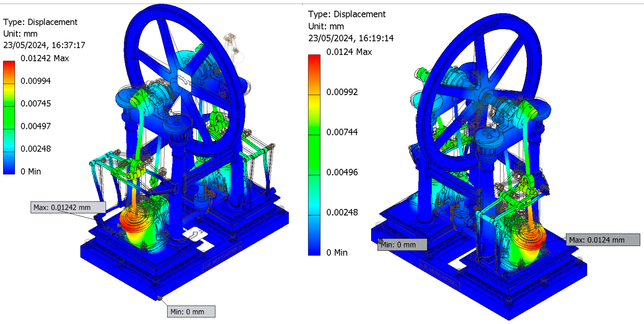This screenshot has width=644, height=324.
Task: Click the probe dot at right Min: 0 mm label
Action: 381,242
